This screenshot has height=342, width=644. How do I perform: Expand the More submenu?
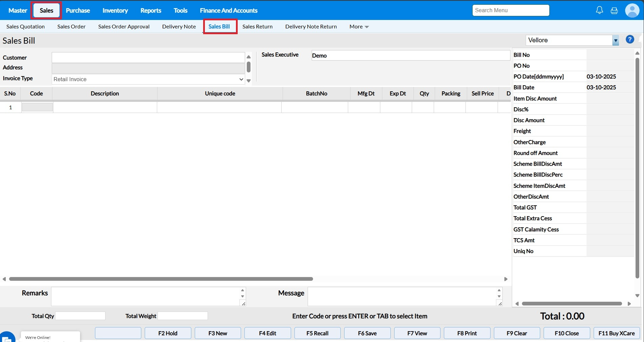(359, 27)
